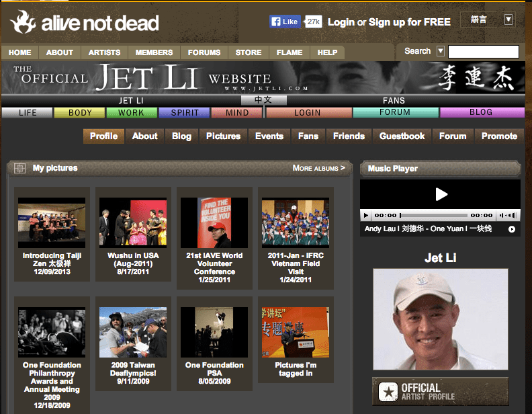Click the My pictures panel icon
Viewport: 532px width, 414px height.
pos(19,168)
